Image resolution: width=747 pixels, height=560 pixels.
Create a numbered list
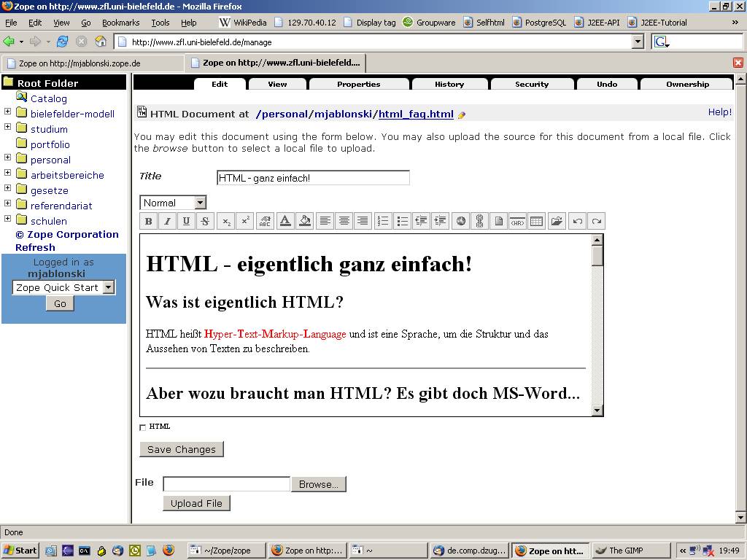tap(382, 222)
